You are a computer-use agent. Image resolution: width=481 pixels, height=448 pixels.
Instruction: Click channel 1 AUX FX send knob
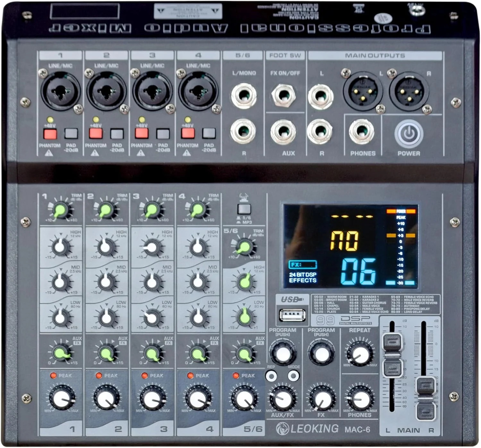click(61, 353)
